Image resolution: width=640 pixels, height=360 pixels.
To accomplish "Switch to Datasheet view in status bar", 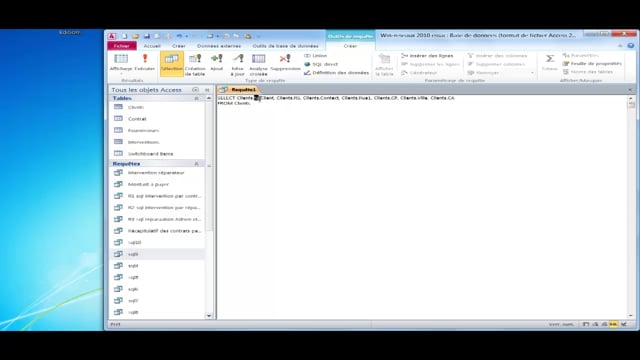I will [x=586, y=324].
